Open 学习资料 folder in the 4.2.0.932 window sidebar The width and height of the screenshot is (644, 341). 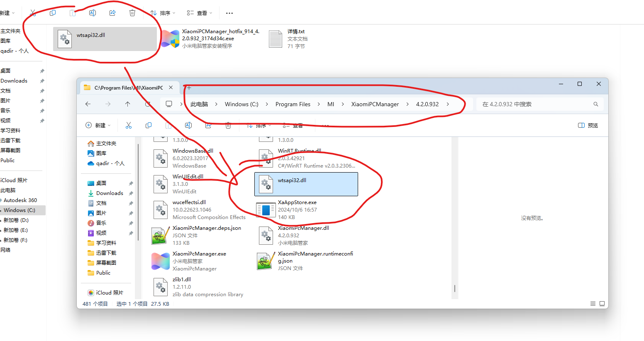coord(106,243)
